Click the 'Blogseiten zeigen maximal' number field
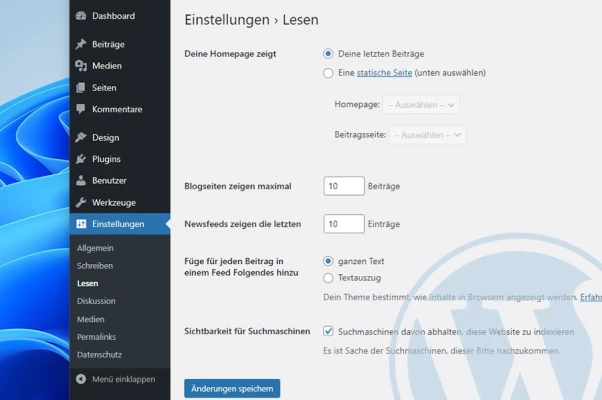 [x=344, y=186]
